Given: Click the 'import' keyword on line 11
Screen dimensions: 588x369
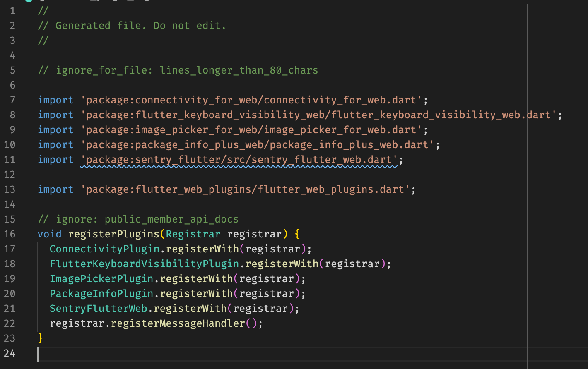Looking at the screenshot, I should (56, 160).
